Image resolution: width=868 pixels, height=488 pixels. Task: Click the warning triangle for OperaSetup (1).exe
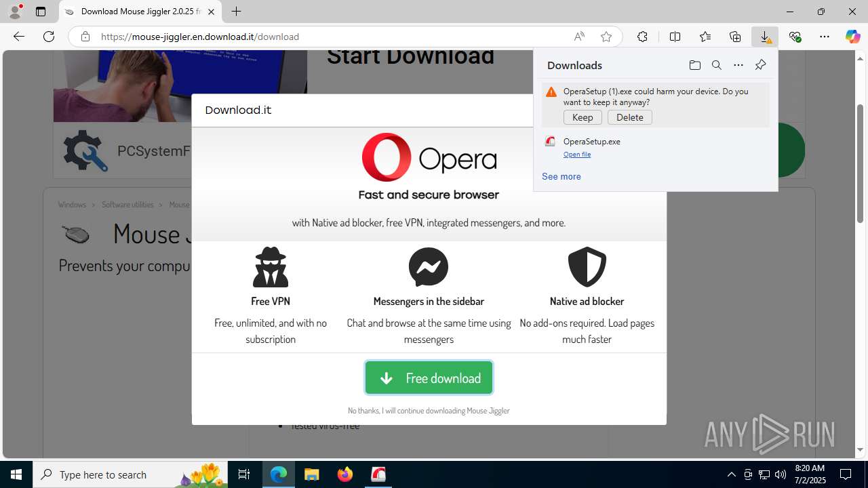[x=551, y=92]
